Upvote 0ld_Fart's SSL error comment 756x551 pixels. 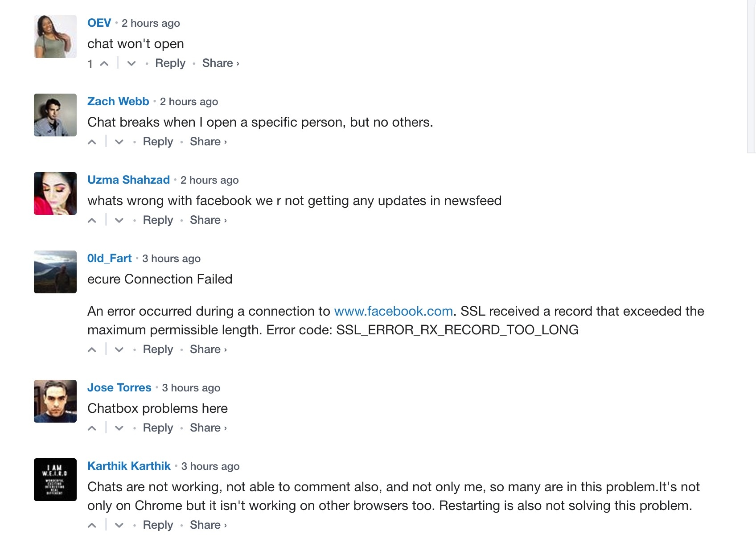pyautogui.click(x=92, y=350)
